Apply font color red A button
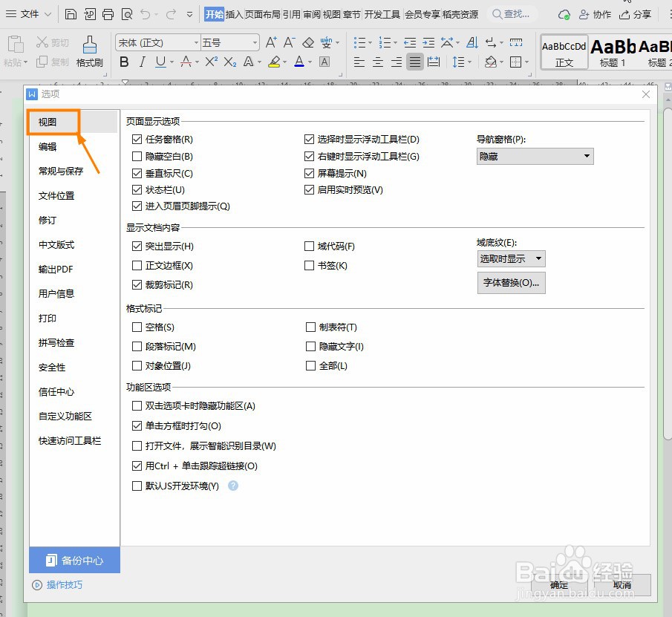This screenshot has height=617, width=672. click(x=299, y=62)
